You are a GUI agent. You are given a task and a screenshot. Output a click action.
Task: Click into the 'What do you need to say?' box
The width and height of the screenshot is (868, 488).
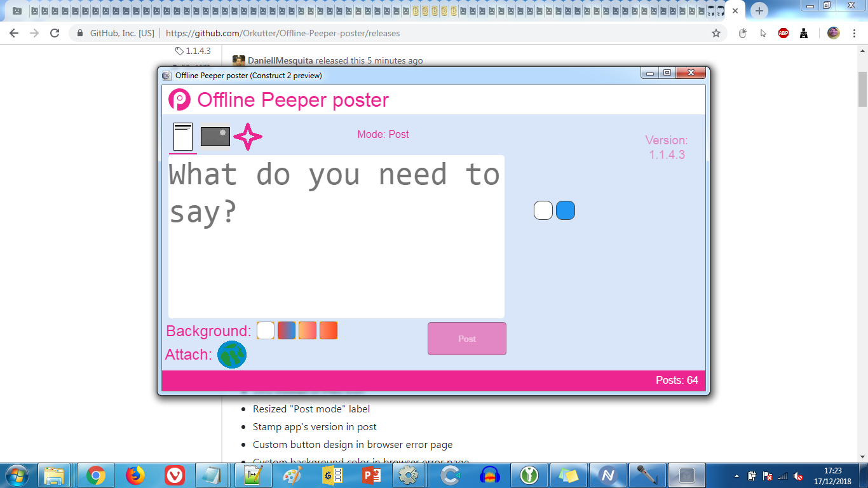coord(336,236)
